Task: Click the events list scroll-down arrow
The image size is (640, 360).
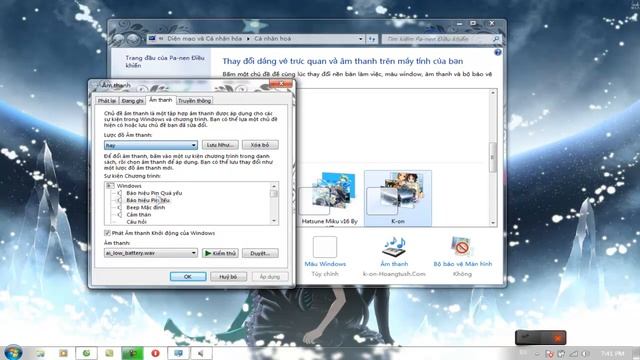Action: point(274,221)
